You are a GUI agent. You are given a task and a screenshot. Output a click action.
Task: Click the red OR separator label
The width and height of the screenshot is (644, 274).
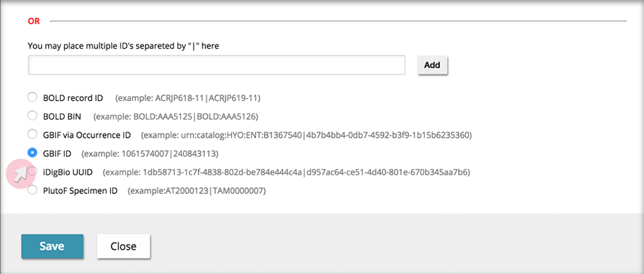[33, 22]
